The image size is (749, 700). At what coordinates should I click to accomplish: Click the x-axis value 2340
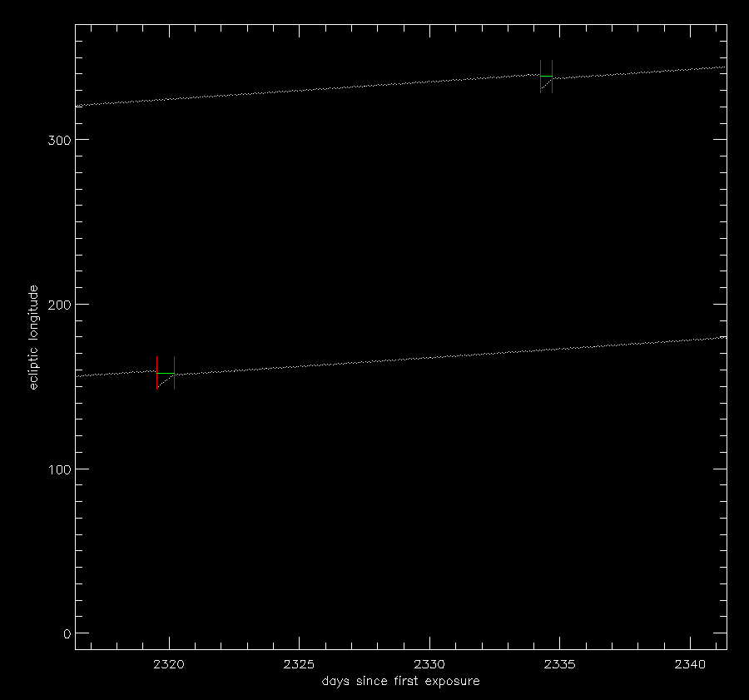tap(690, 664)
